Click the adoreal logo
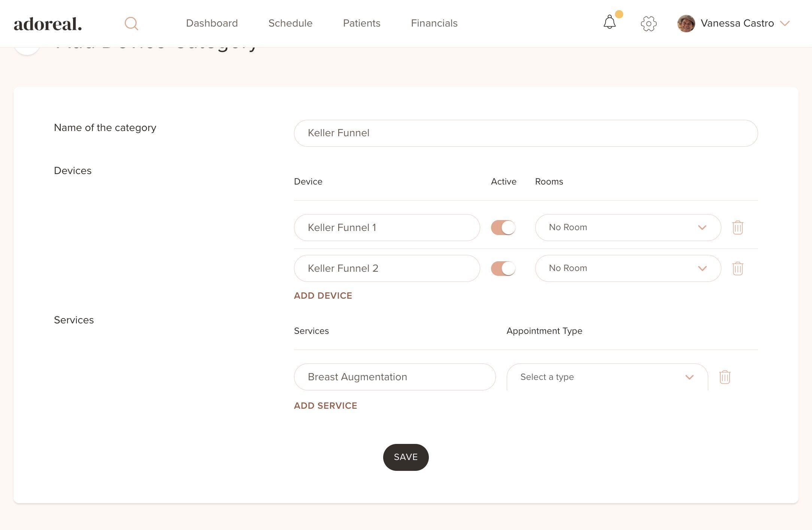 click(x=48, y=24)
